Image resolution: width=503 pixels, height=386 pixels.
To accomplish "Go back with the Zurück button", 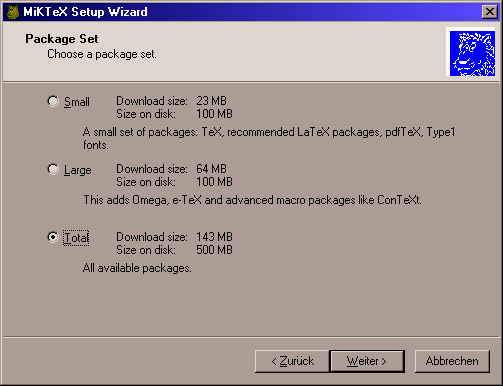I will pyautogui.click(x=292, y=361).
